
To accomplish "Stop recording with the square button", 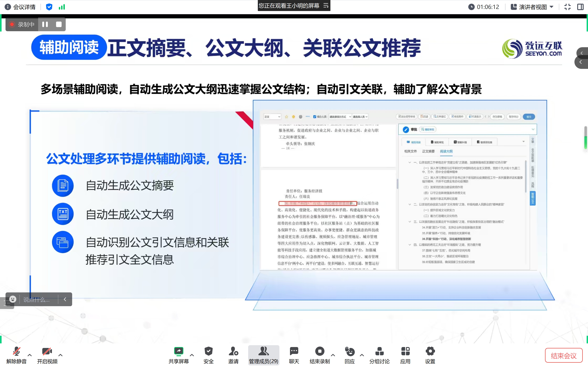I will [59, 24].
